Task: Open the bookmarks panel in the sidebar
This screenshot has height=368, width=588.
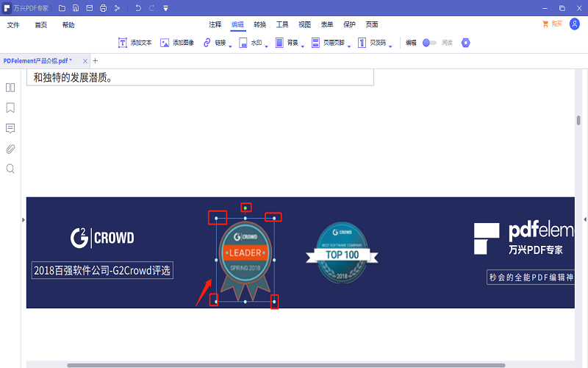Action: pos(10,108)
